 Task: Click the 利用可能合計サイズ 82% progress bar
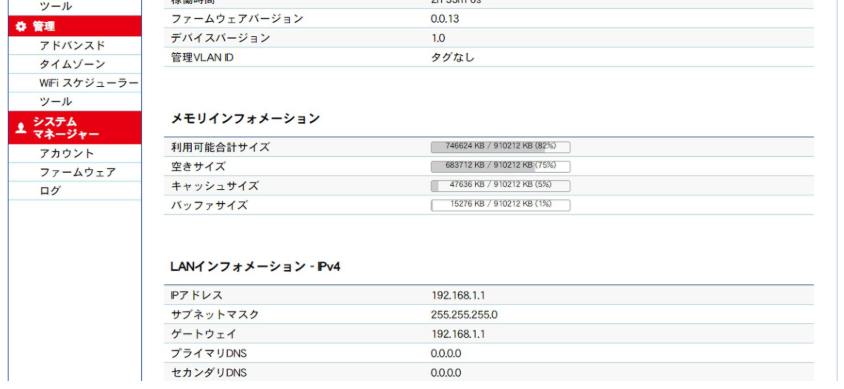coord(501,147)
